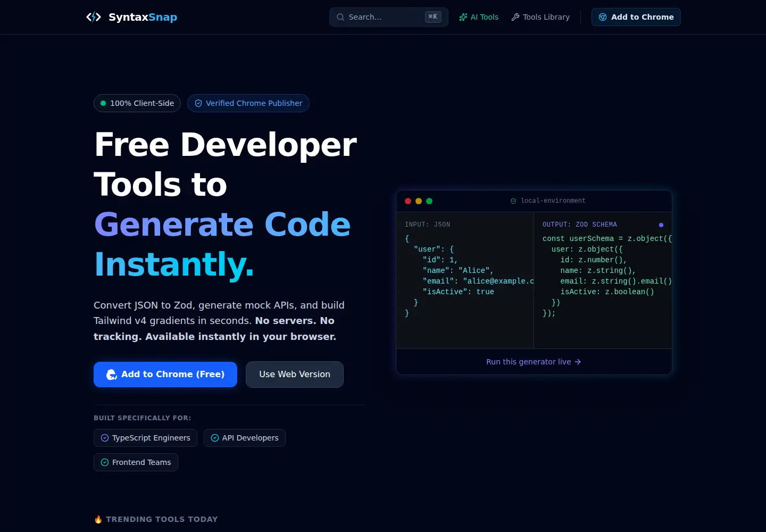Click the wrench icon beside Tools Library
Viewport: 766px width, 532px height.
[x=515, y=17]
